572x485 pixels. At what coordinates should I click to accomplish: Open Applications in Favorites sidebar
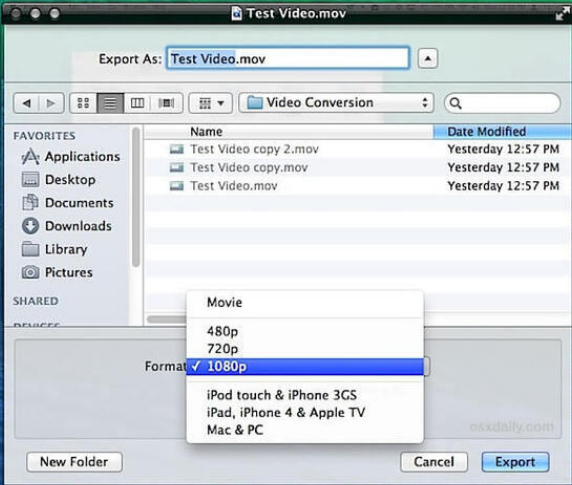coord(71,156)
